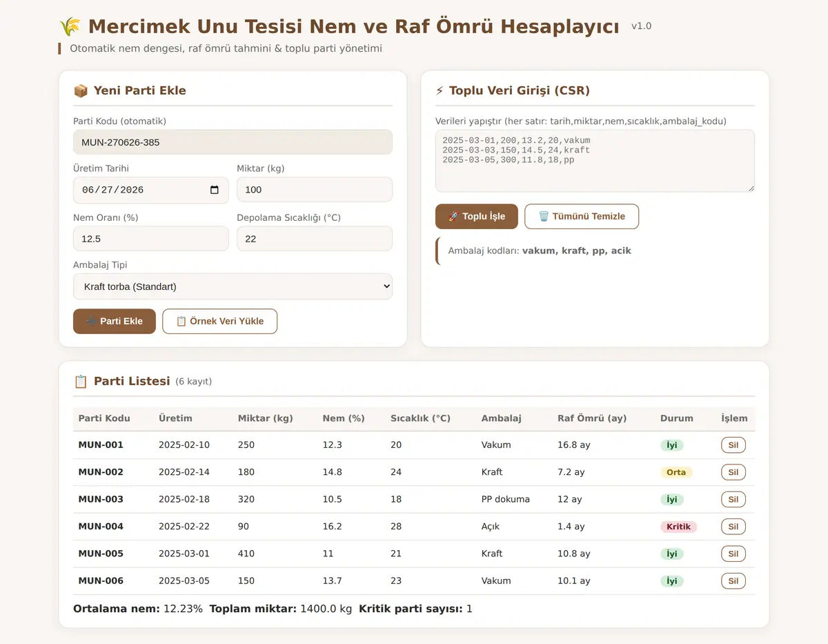This screenshot has width=828, height=644.
Task: Click the Kritik parti sayısı summary
Action: (416, 609)
